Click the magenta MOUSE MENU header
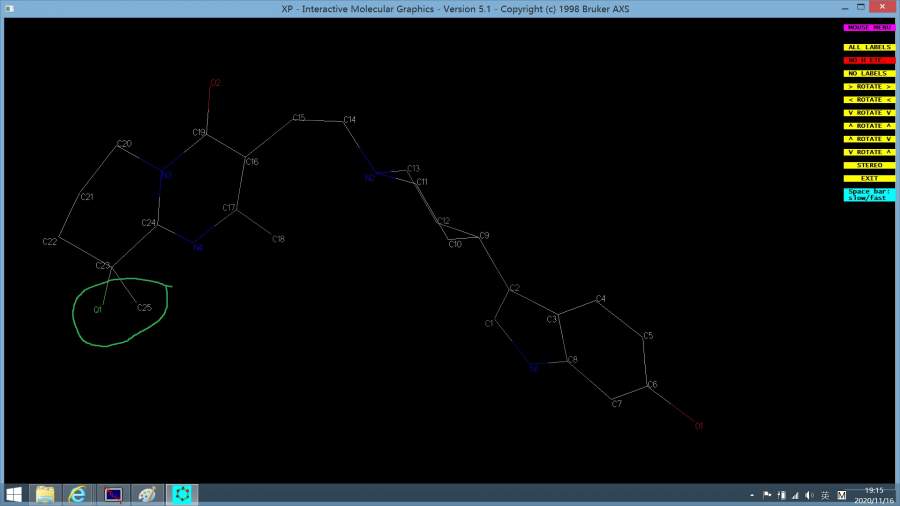 click(868, 28)
